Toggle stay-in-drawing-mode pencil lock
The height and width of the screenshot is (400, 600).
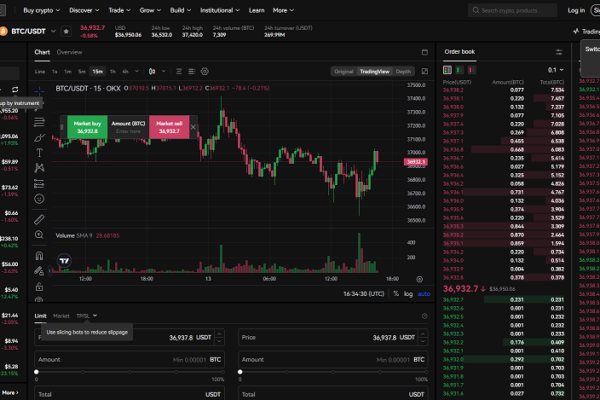(x=39, y=271)
